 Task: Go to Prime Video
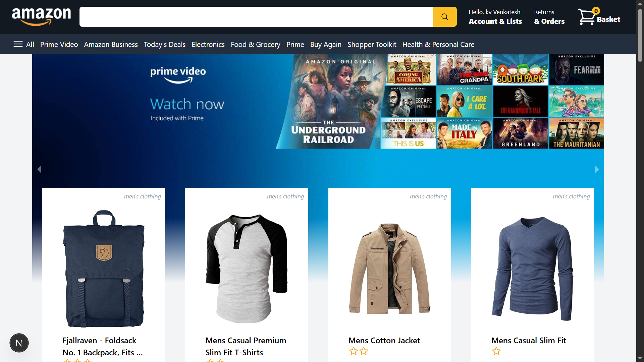tap(59, 44)
